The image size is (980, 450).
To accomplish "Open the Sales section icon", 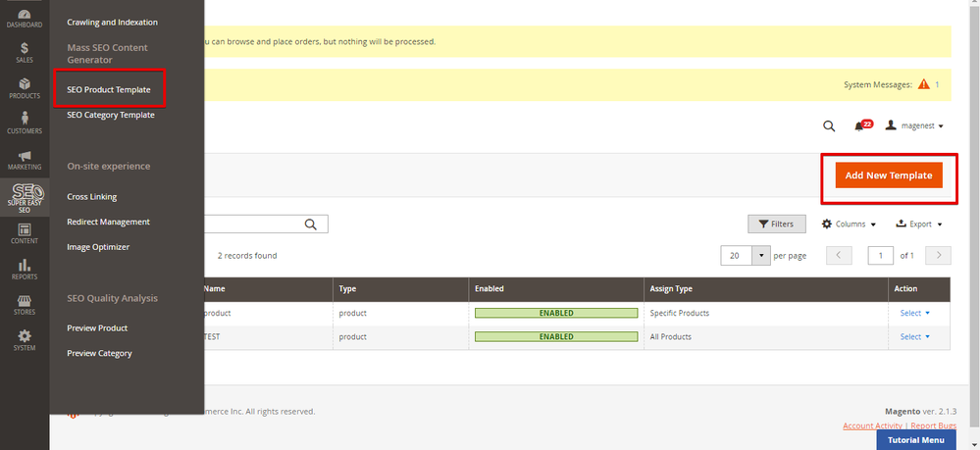I will pyautogui.click(x=25, y=52).
